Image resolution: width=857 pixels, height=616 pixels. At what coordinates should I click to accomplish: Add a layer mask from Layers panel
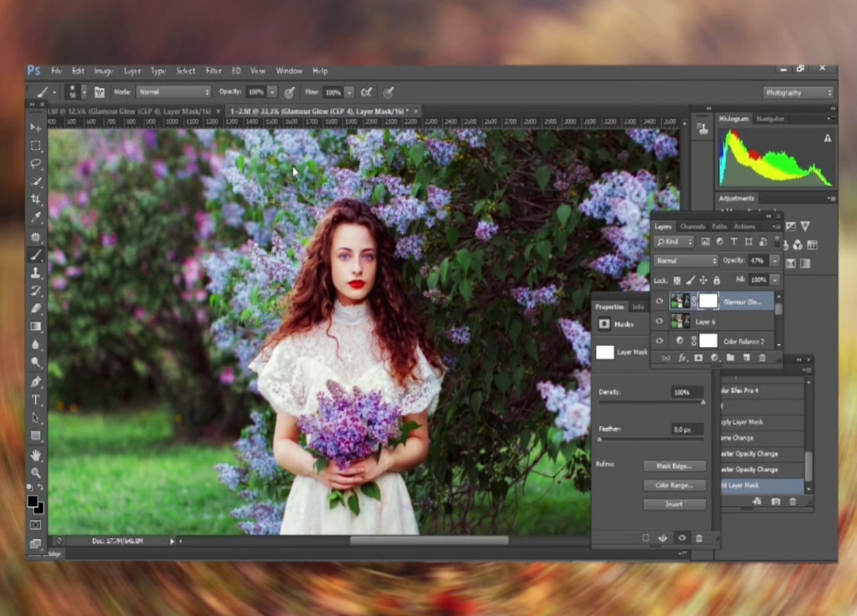tap(698, 358)
